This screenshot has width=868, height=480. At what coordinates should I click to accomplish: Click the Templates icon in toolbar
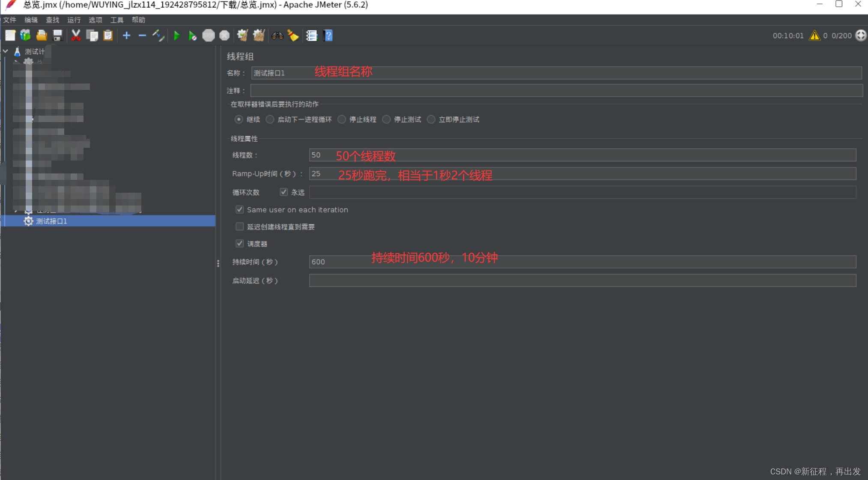click(x=26, y=36)
